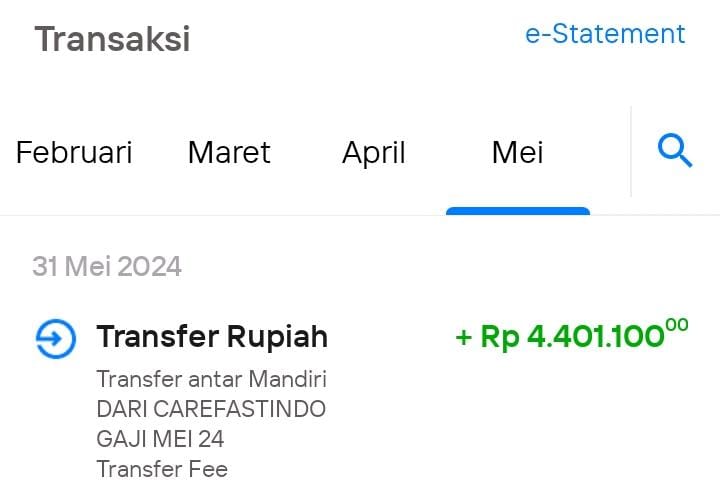
Task: Tap the incoming transfer arrow icon
Action: 56,338
